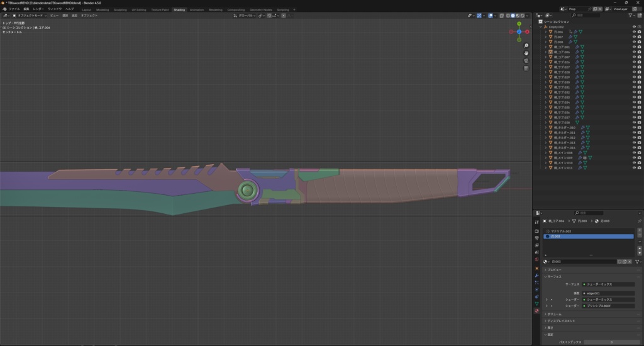Open the グローバル transform orientation dropdown
The image size is (644, 346).
[x=245, y=16]
